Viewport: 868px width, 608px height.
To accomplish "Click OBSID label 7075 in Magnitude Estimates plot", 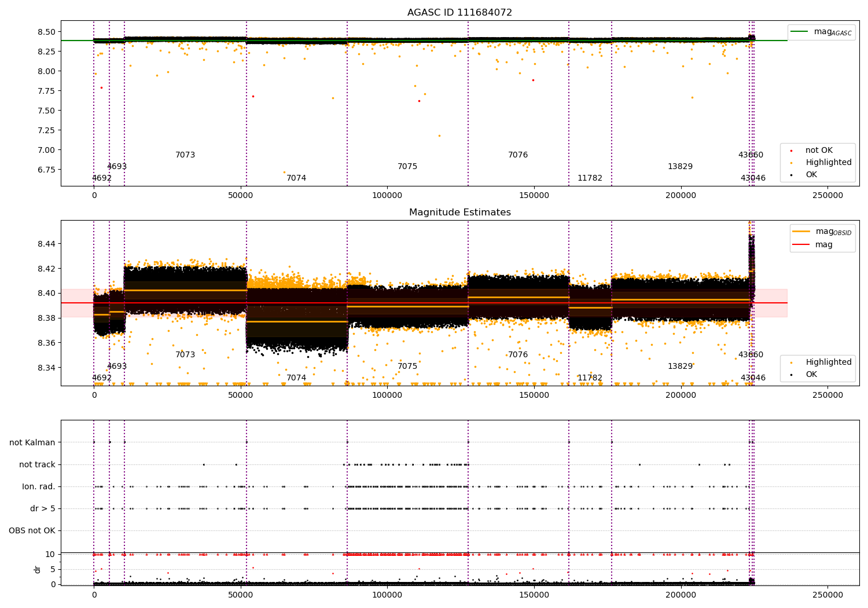I will click(x=407, y=367).
